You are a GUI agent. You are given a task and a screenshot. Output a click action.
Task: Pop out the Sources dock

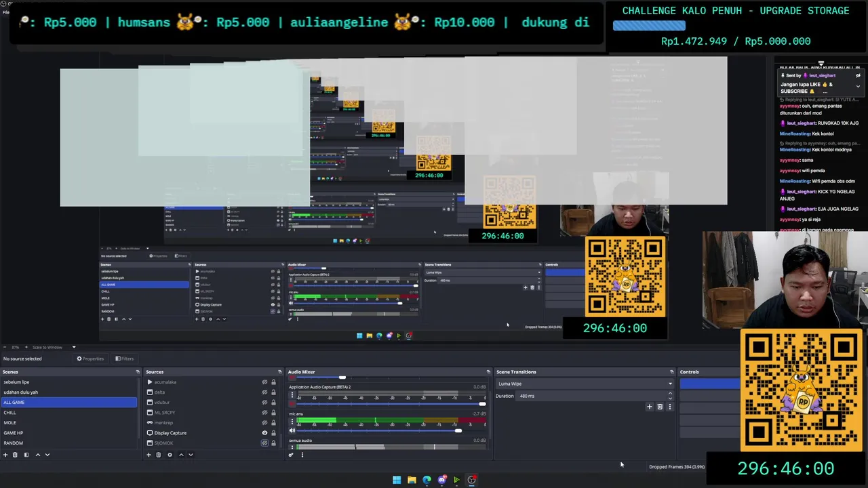[279, 371]
